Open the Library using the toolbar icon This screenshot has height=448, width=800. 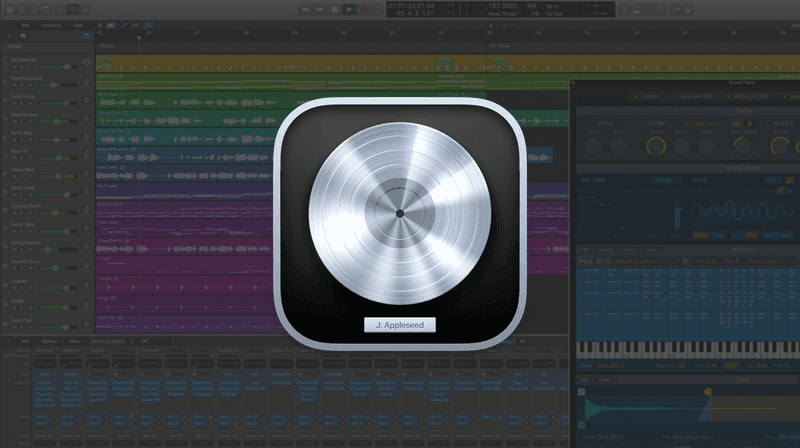[9, 9]
